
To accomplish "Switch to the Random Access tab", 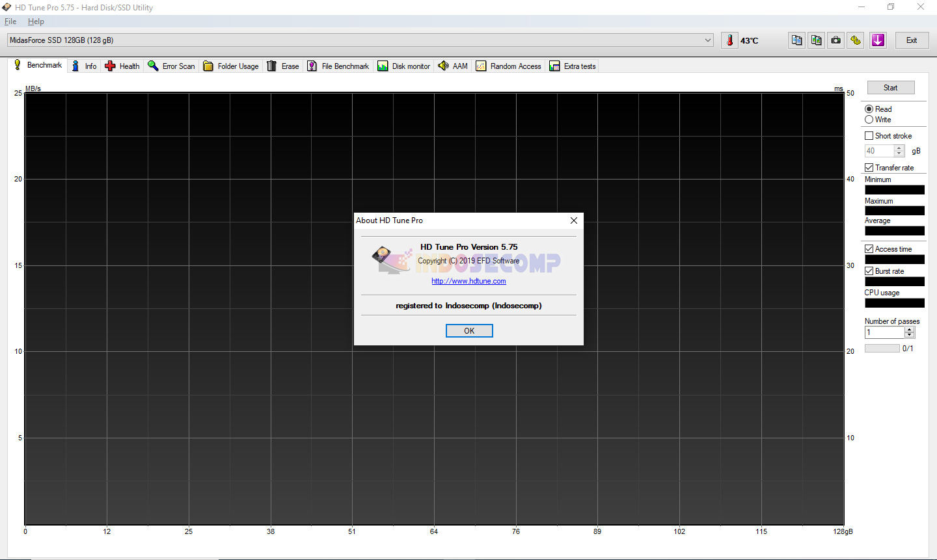I will (509, 66).
